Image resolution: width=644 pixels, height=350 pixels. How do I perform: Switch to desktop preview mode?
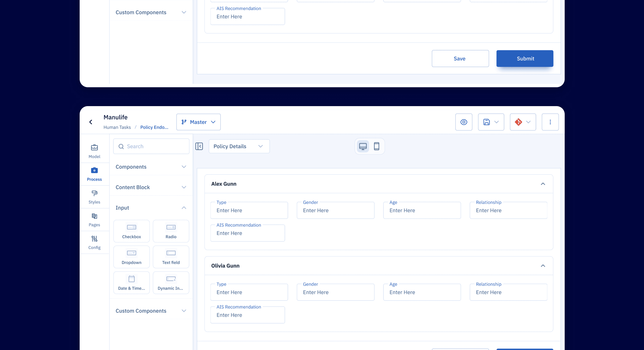pyautogui.click(x=363, y=146)
